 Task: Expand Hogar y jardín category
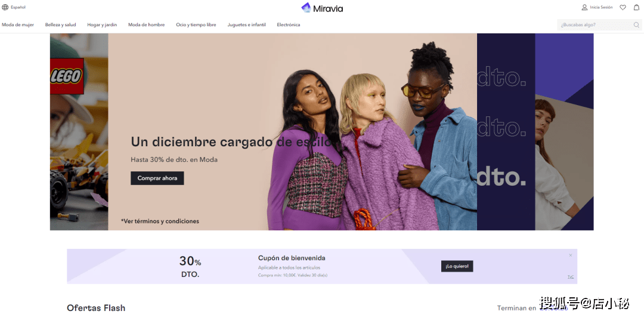(x=102, y=24)
